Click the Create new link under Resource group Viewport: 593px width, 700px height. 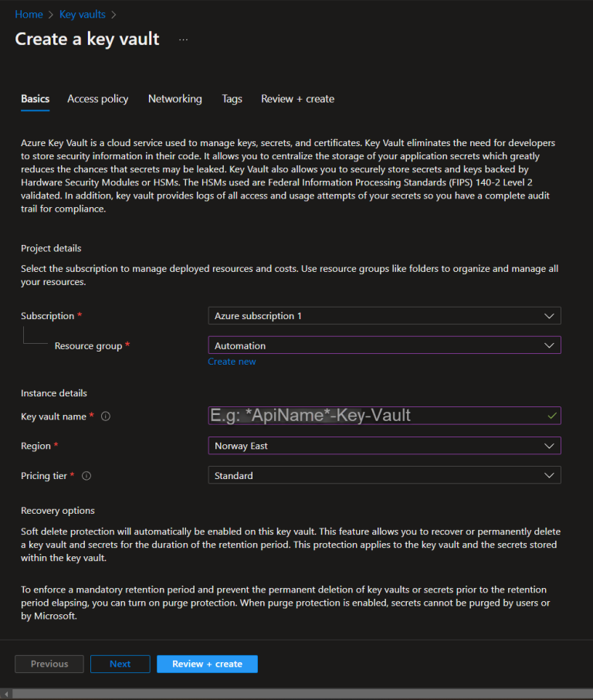[x=232, y=361]
